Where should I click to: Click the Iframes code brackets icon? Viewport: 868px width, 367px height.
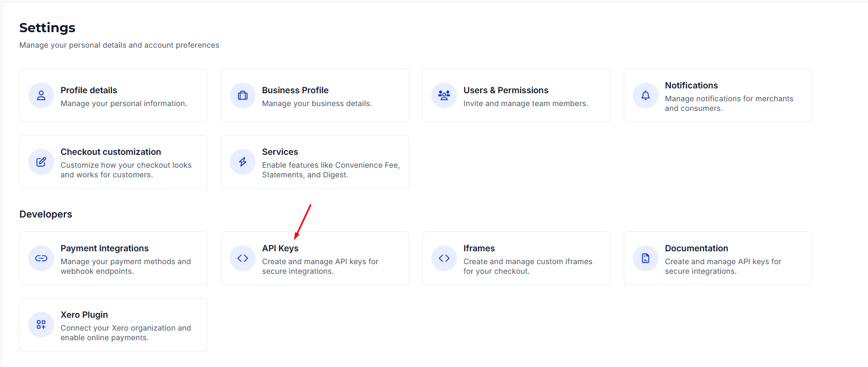[444, 258]
